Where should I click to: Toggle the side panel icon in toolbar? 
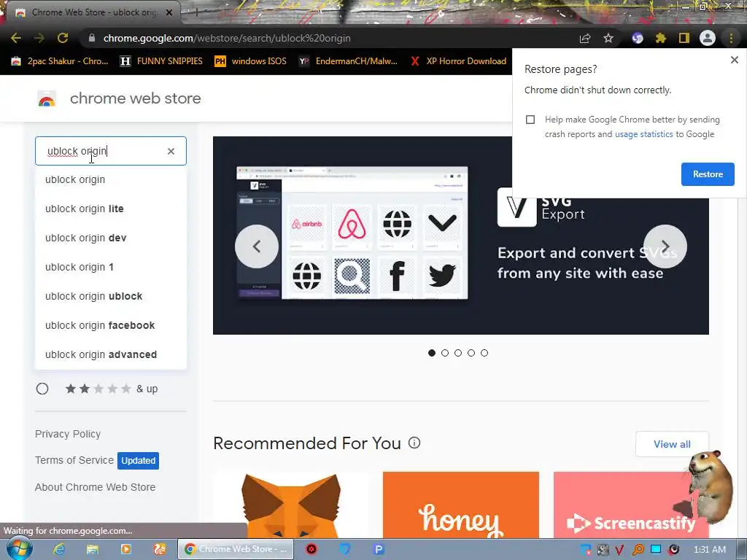(x=684, y=38)
